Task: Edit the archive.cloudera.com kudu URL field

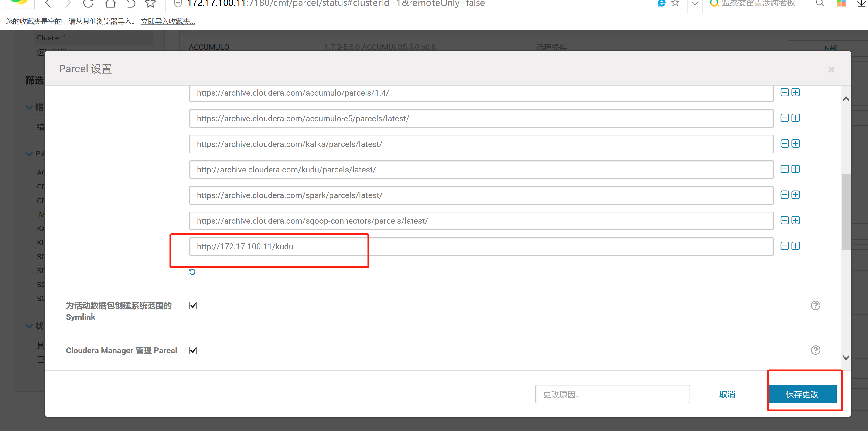Action: pyautogui.click(x=481, y=169)
